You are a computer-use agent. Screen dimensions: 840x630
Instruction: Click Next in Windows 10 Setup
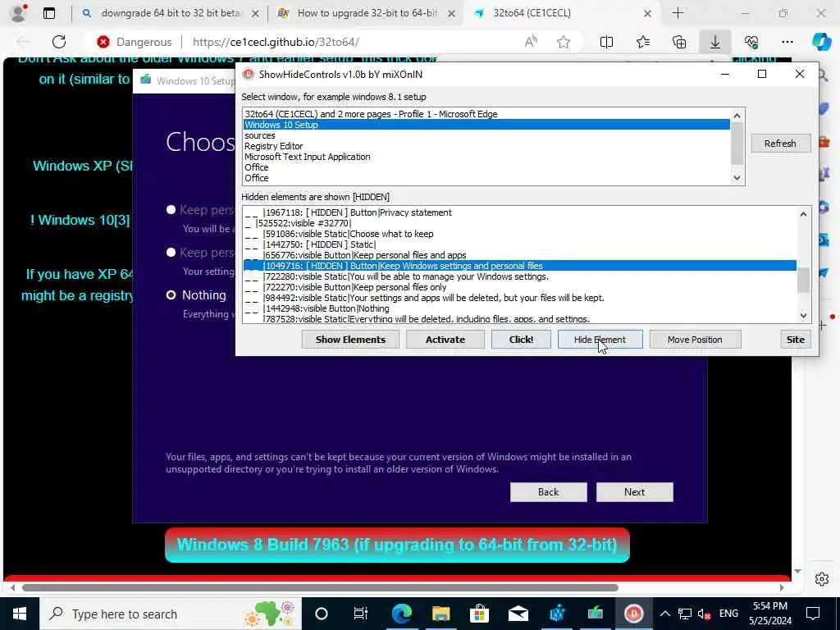tap(634, 492)
